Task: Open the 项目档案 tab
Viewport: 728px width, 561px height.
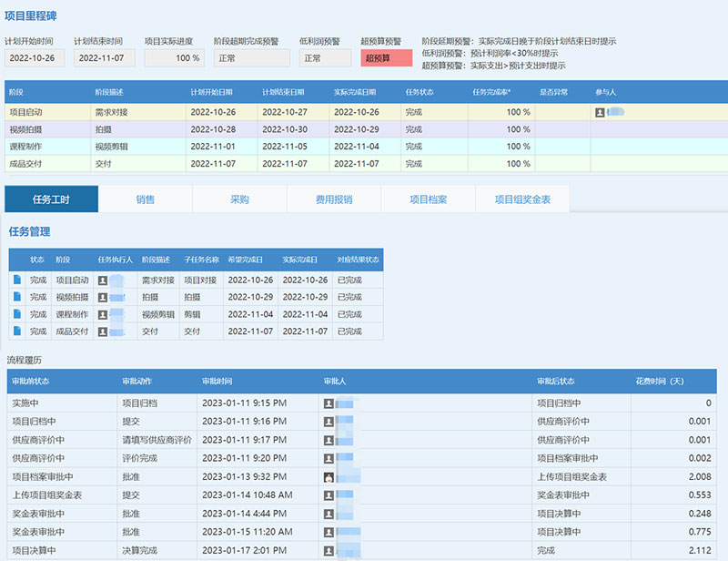Action: point(428,199)
